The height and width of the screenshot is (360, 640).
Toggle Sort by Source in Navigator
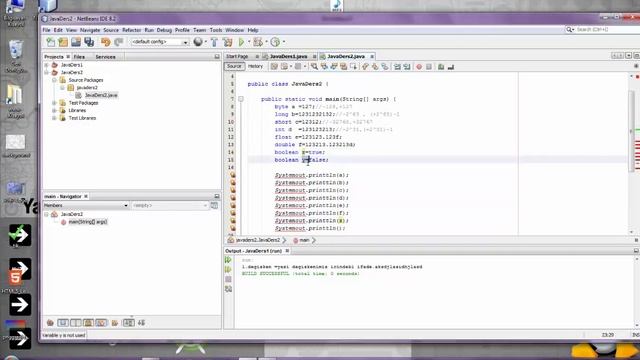point(142,323)
